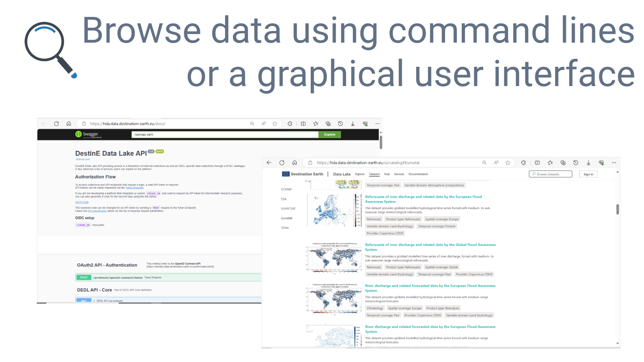This screenshot has width=644, height=362.
Task: Open the Services menu item
Action: [x=399, y=174]
